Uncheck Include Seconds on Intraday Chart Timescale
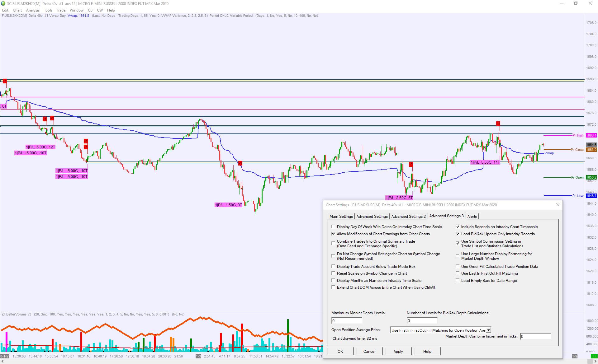Image resolution: width=598 pixels, height=364 pixels. (x=458, y=227)
